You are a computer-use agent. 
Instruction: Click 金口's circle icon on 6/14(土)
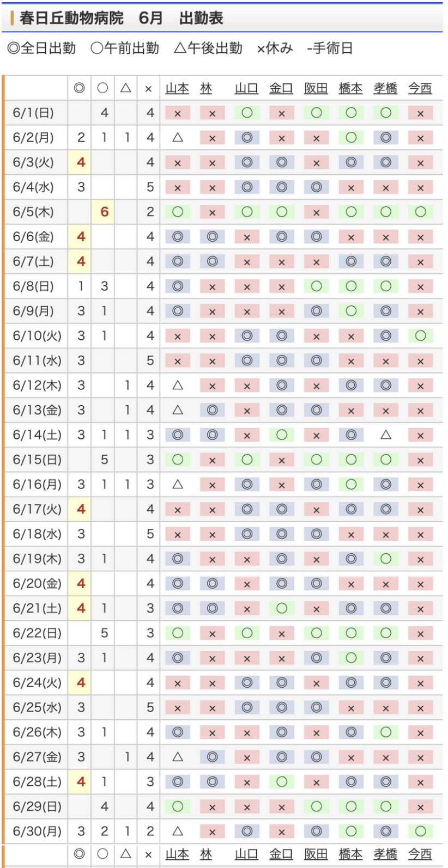(281, 435)
